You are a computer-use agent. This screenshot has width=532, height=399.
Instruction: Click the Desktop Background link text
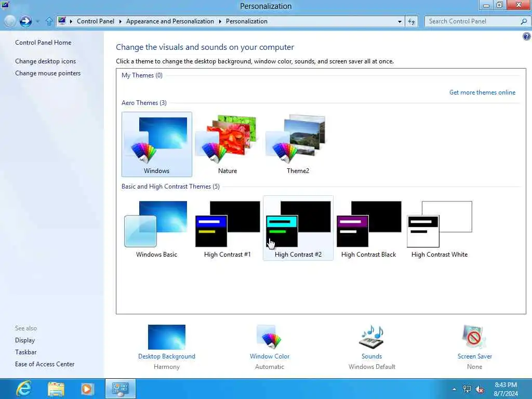(167, 356)
